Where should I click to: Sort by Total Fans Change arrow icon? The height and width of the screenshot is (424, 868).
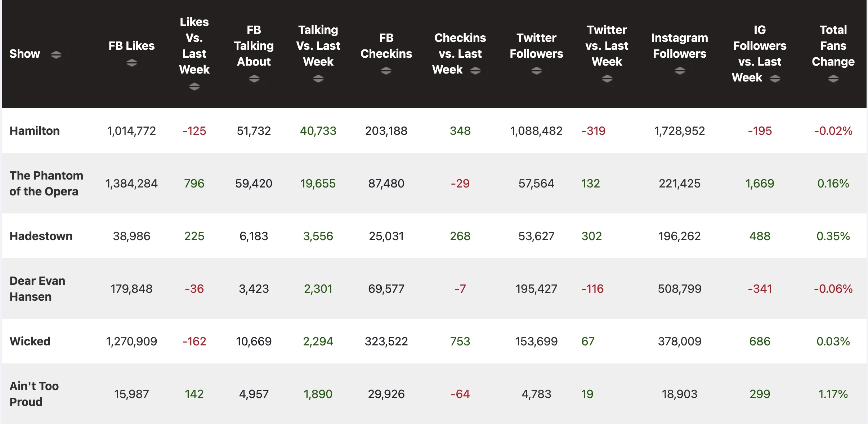click(833, 79)
